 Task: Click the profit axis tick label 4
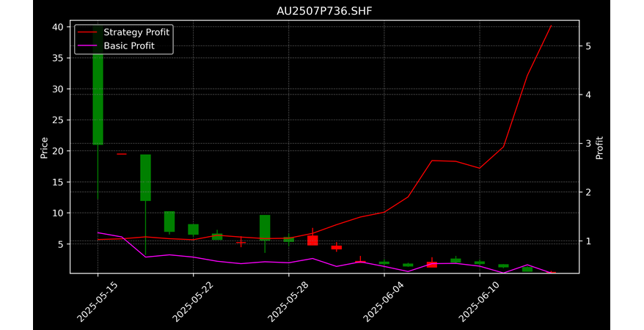point(588,95)
